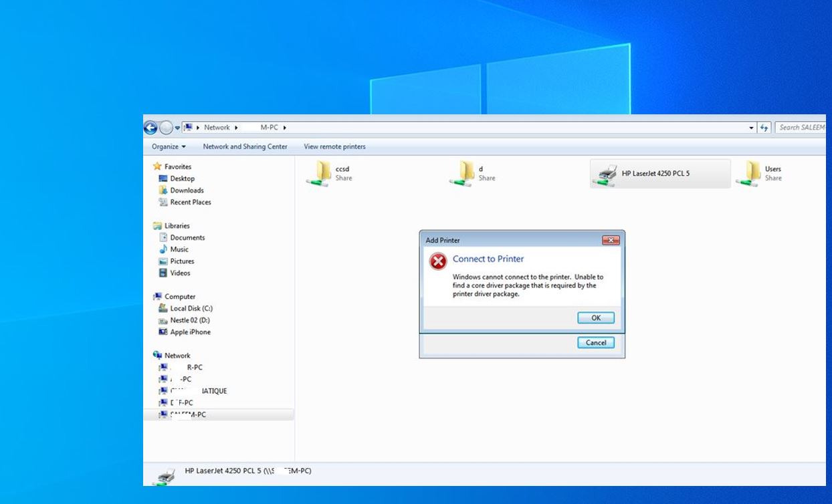Viewport: 832px width, 504px height.
Task: Expand the breadcrumb arrow after Network
Action: pos(235,127)
